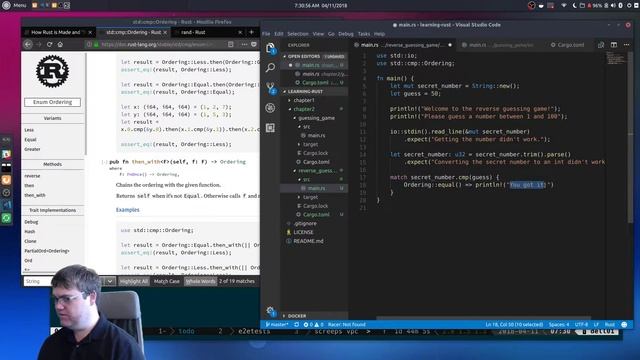Viewport: 640px width, 360px height.
Task: Open the Source Control view icon
Action: [x=270, y=88]
